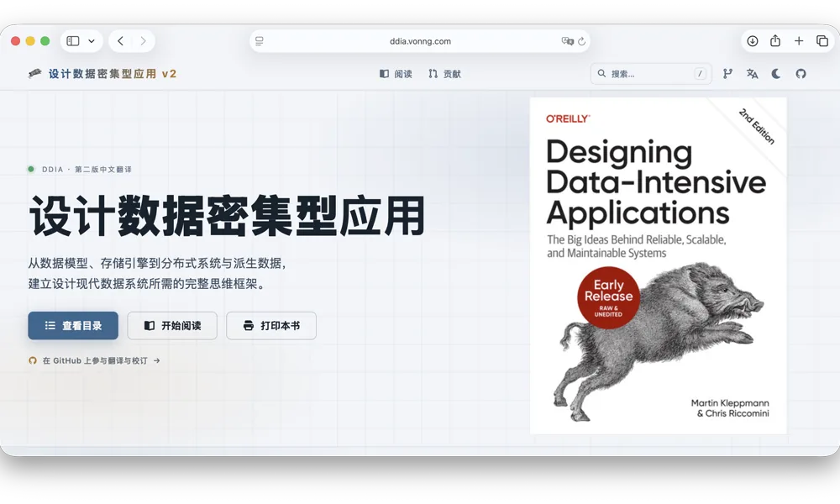Go forward with the right arrow
Image resolution: width=840 pixels, height=504 pixels.
click(x=143, y=40)
